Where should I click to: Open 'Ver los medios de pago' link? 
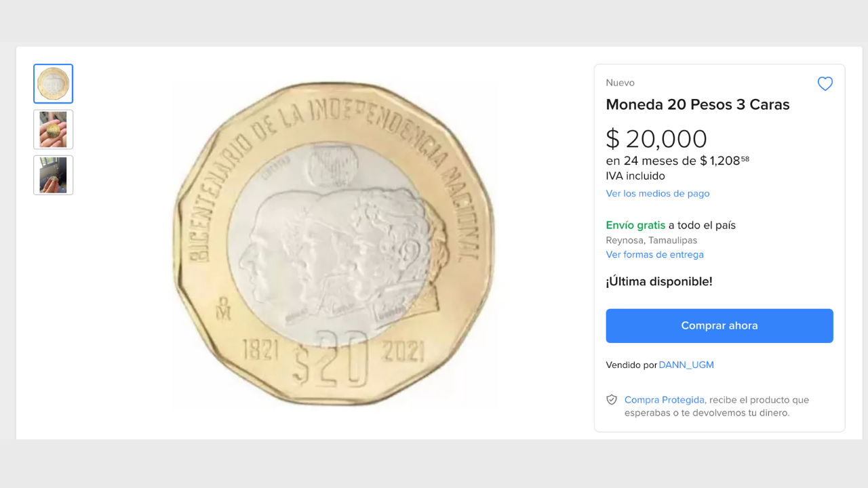(657, 193)
